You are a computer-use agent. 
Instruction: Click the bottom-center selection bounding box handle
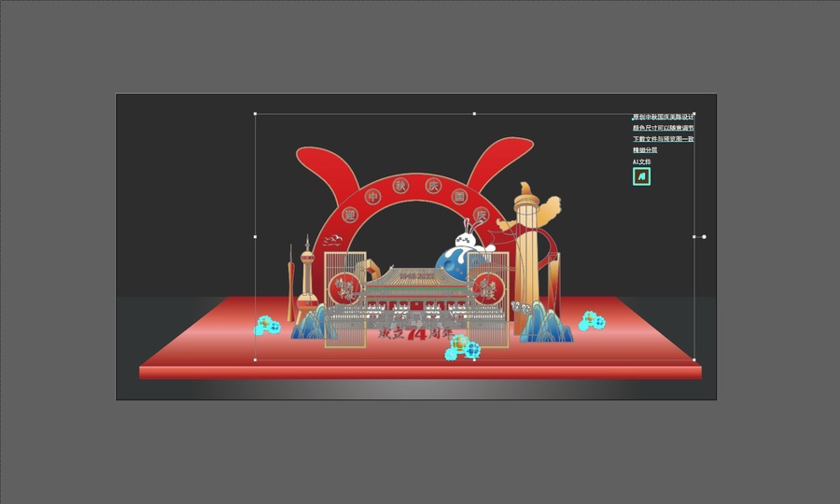(474, 359)
